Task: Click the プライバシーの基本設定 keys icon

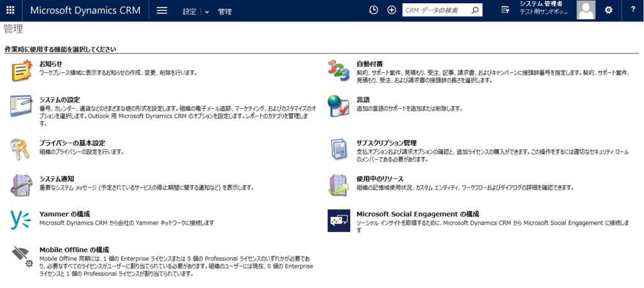Action: click(x=20, y=148)
